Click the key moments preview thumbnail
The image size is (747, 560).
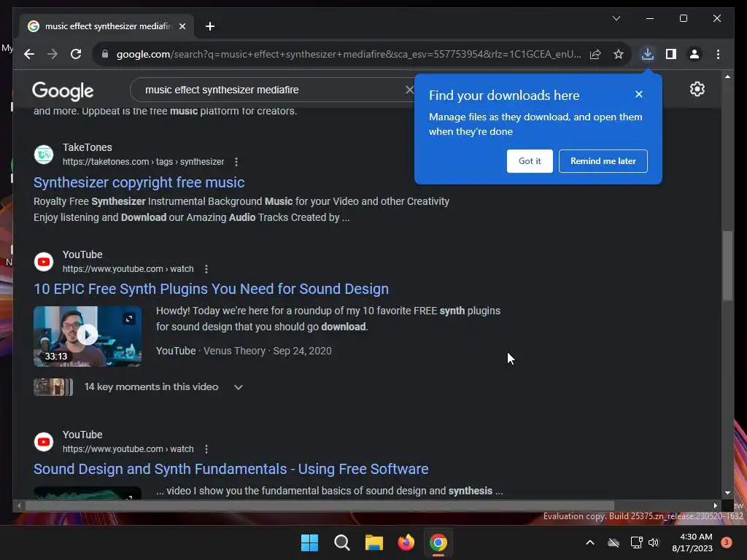point(53,387)
